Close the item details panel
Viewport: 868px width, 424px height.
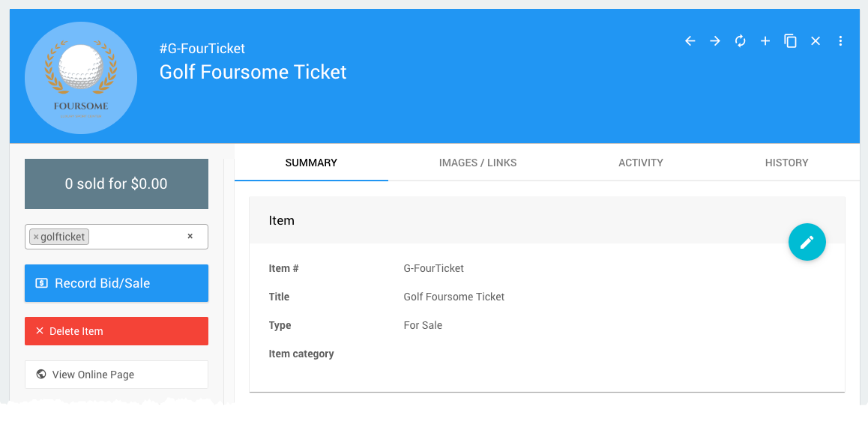coord(816,41)
